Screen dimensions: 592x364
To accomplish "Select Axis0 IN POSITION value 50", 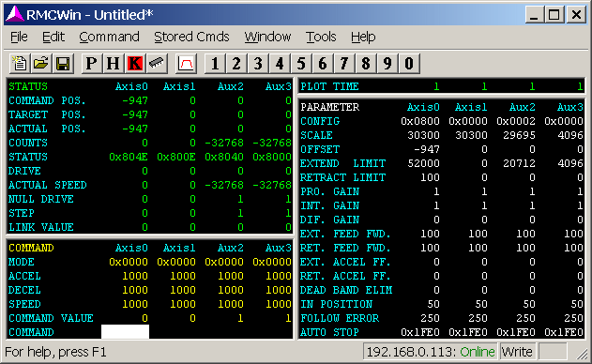I will tap(433, 304).
